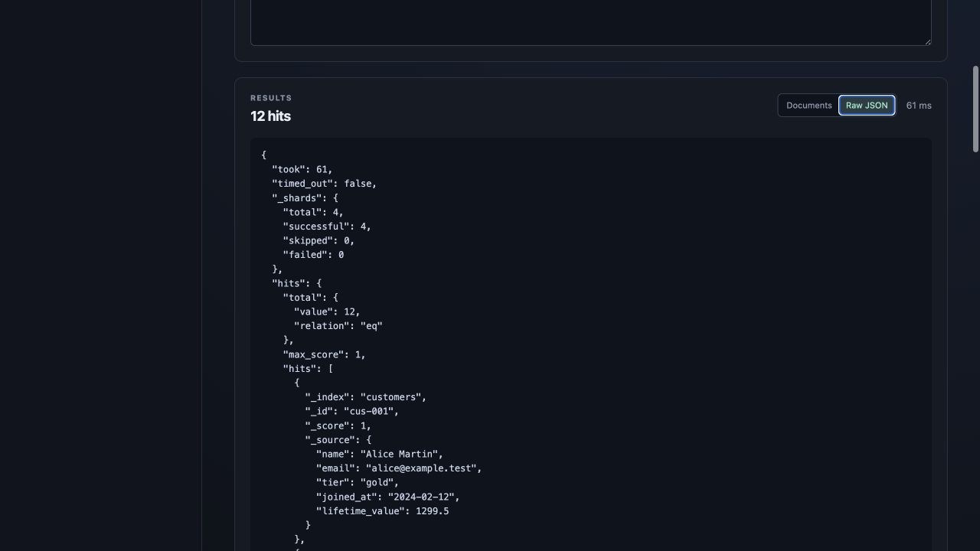Click the "lifetime_value": 1299.5 line
980x551 pixels.
click(383, 511)
